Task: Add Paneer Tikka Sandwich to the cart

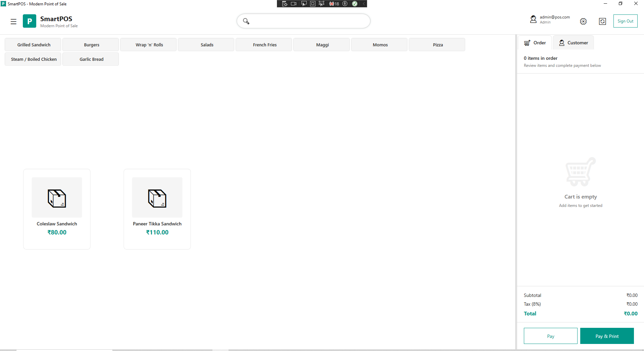Action: coord(157,209)
